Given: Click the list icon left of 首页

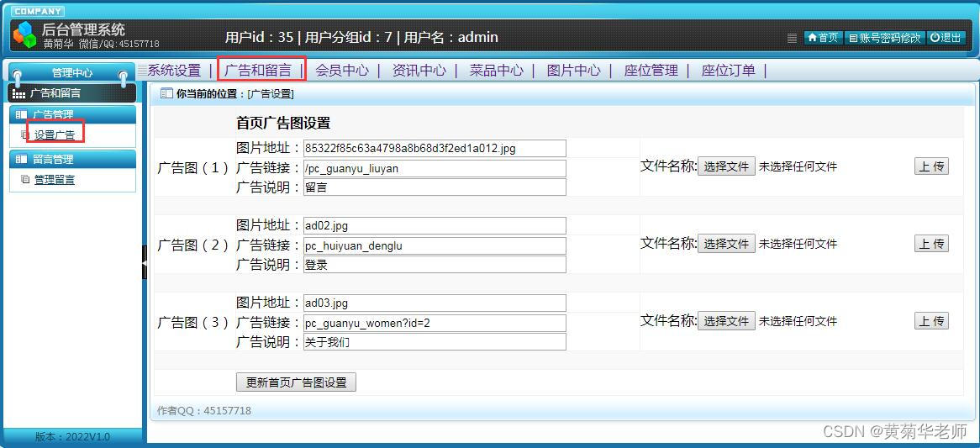Looking at the screenshot, I should click(x=792, y=38).
